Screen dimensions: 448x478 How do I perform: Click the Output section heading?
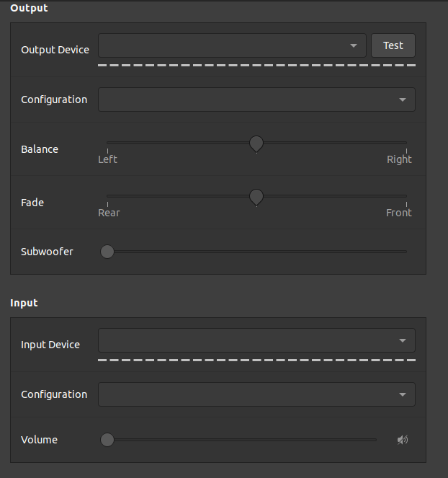(29, 8)
